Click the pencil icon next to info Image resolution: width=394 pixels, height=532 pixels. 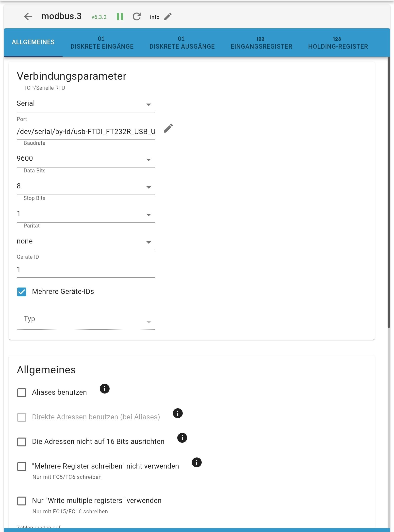[168, 16]
